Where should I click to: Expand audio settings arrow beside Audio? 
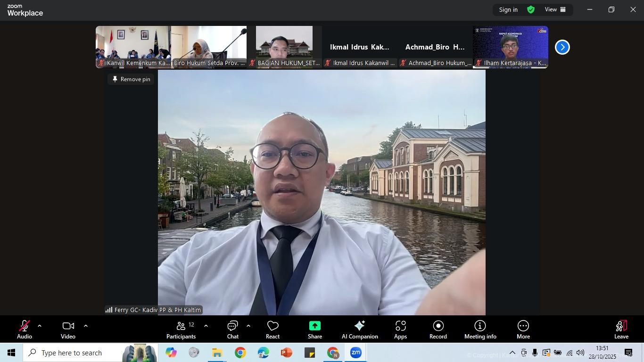(x=40, y=326)
